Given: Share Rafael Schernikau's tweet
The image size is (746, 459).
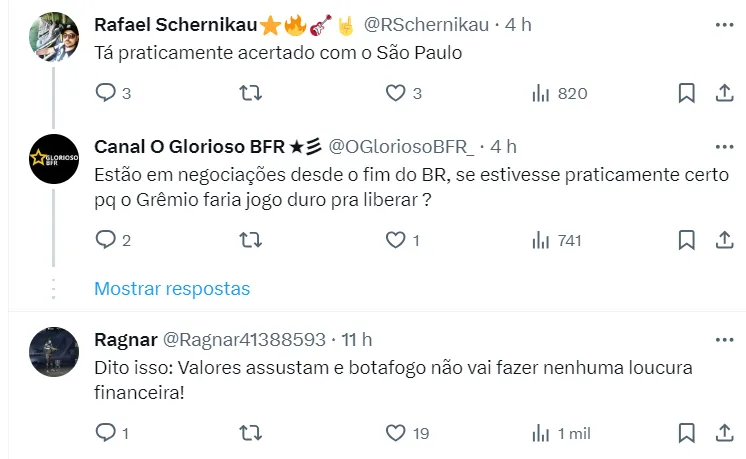Looking at the screenshot, I should (x=724, y=93).
